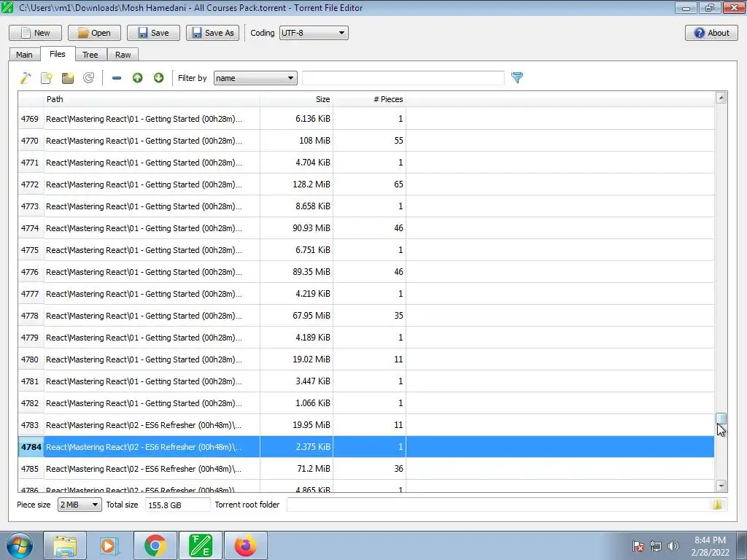
Task: Select the row with size 1.066 KiB
Action: [x=366, y=403]
